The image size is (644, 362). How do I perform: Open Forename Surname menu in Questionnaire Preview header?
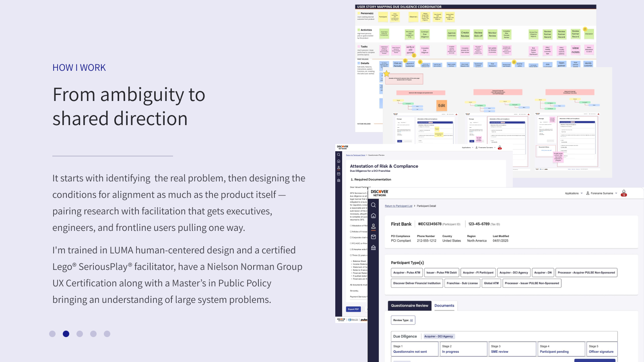click(485, 148)
